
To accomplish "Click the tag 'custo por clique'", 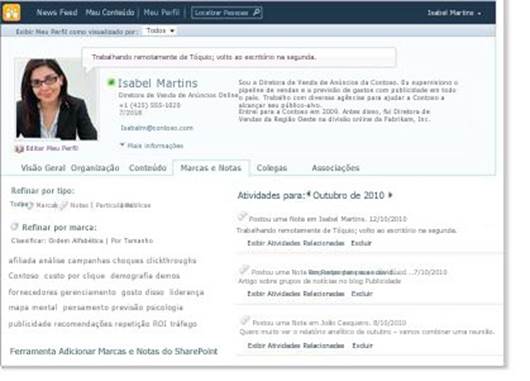I will click(x=75, y=276).
